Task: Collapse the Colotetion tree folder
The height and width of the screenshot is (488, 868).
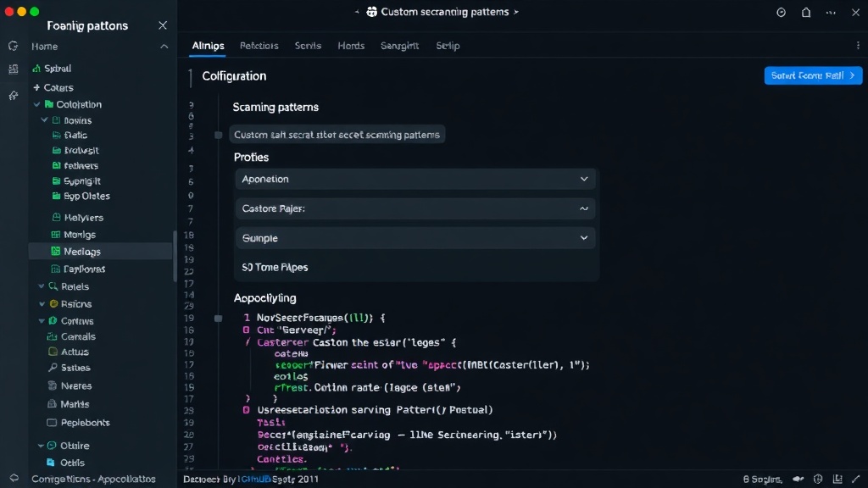Action: pyautogui.click(x=36, y=104)
